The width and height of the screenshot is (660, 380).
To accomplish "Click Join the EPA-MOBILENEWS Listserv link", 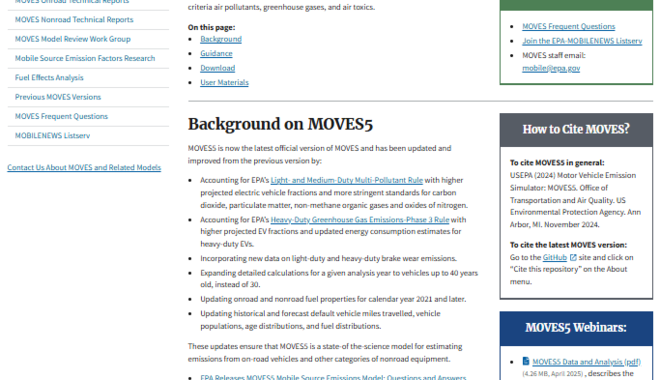I will 582,41.
